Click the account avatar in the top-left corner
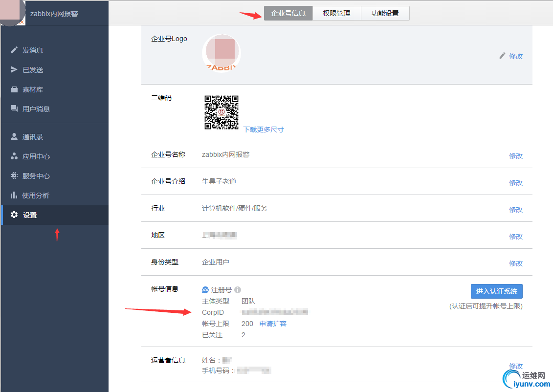The image size is (553, 392). coord(12,13)
